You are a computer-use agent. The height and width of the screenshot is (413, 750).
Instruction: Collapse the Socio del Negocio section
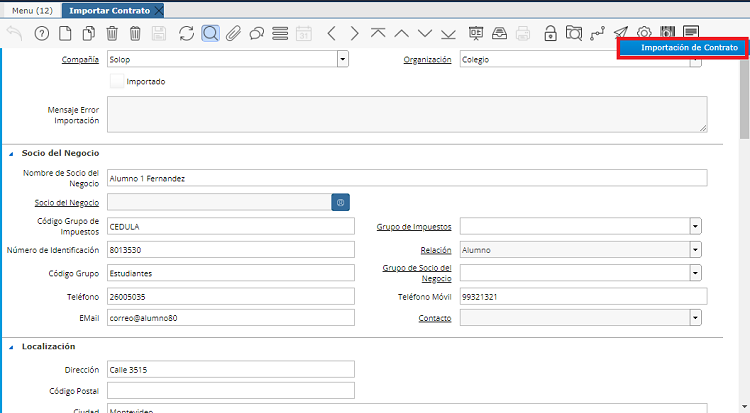click(x=11, y=153)
